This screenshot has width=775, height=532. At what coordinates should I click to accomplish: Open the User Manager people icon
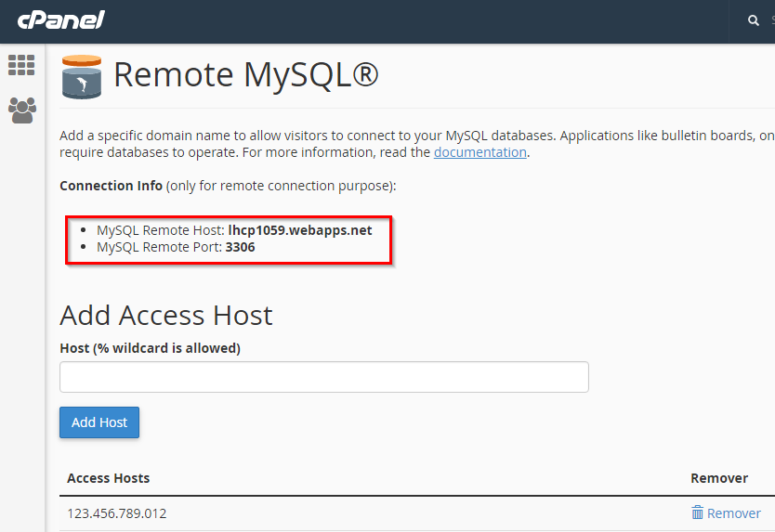coord(22,110)
